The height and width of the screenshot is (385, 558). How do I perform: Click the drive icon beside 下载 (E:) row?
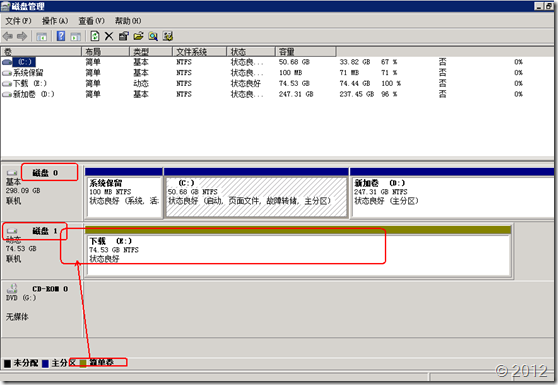7,84
